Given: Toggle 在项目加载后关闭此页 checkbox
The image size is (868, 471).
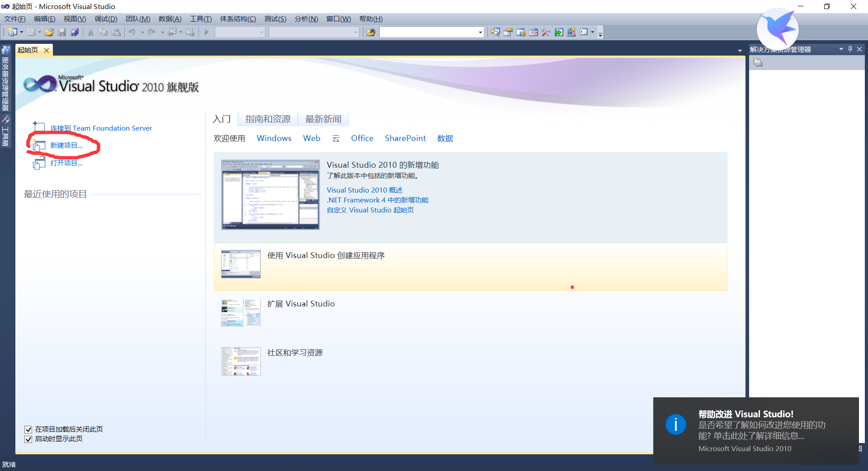Looking at the screenshot, I should pyautogui.click(x=28, y=429).
